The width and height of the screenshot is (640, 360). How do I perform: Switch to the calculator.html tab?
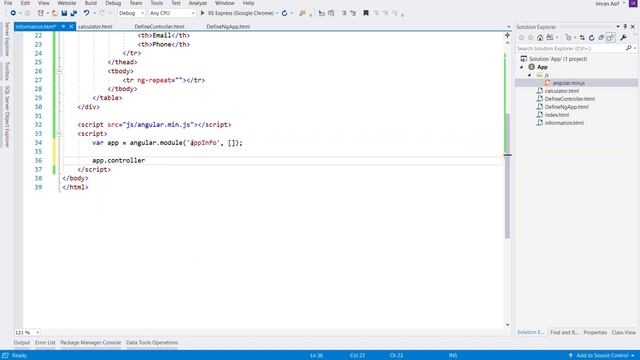point(95,27)
